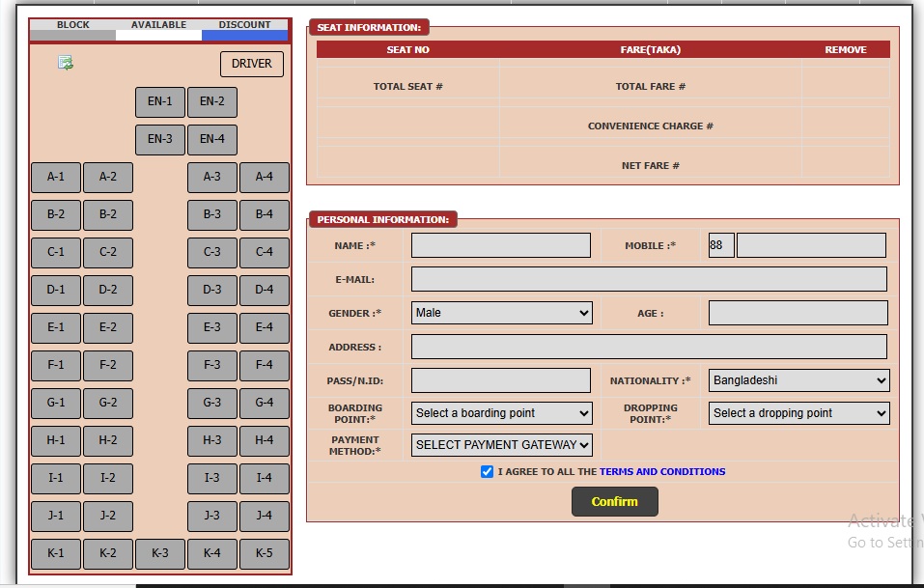Select seat F-4
The height and width of the screenshot is (588, 924).
coord(265,366)
